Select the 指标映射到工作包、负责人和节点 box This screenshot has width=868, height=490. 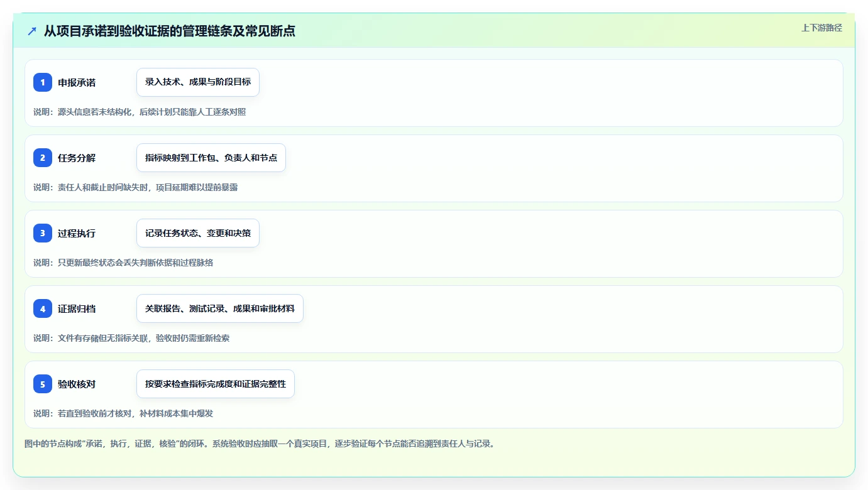211,158
